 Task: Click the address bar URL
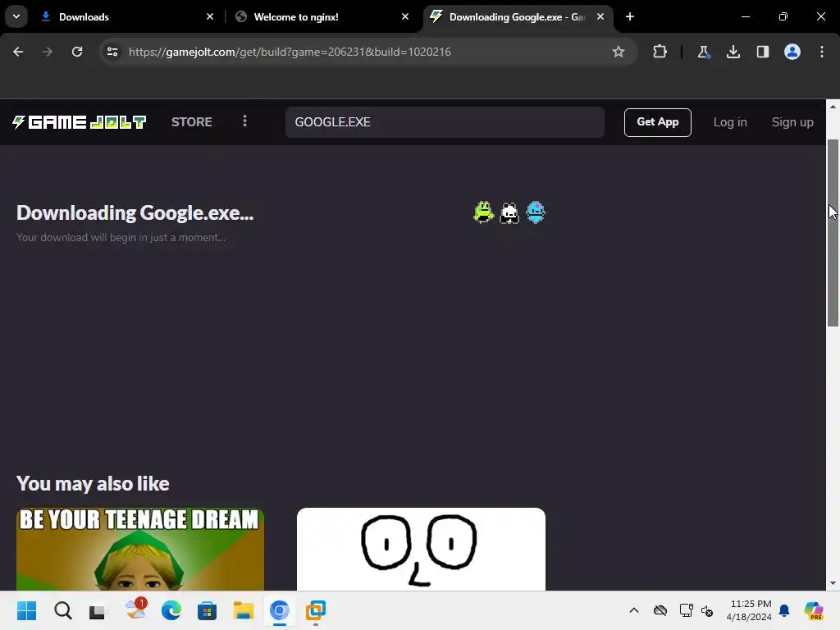290,52
